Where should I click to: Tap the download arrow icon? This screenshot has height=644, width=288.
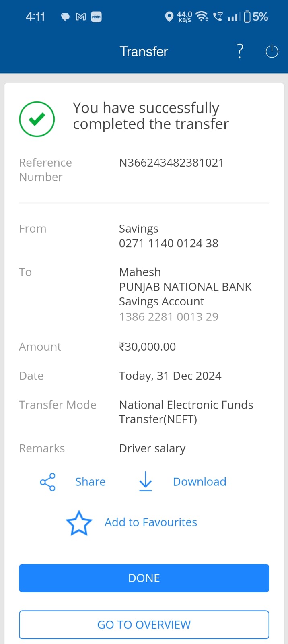pos(145,481)
